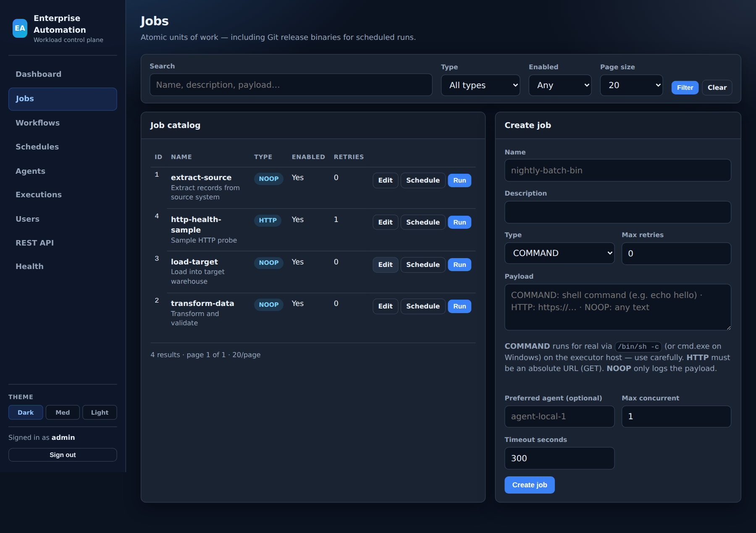
Task: Focus the Preferred agent field
Action: [559, 416]
